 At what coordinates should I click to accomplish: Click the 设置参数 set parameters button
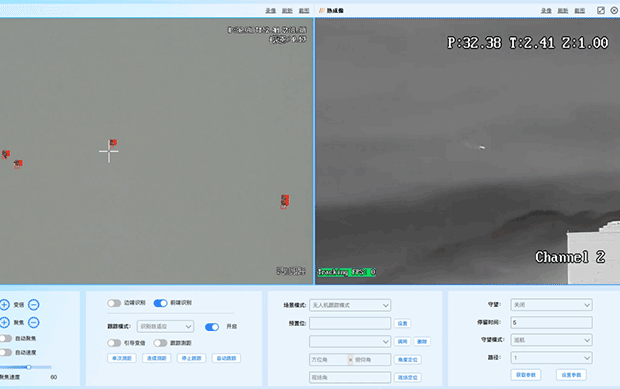[571, 375]
